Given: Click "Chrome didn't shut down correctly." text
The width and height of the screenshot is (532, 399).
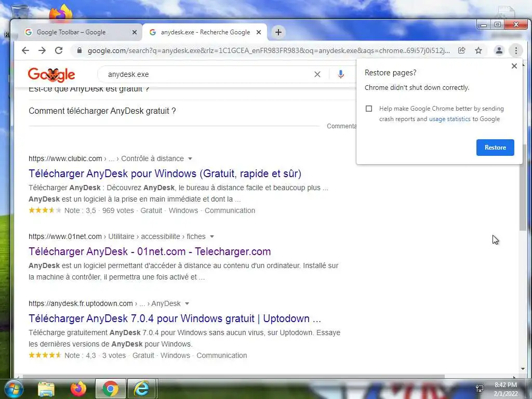Looking at the screenshot, I should [417, 87].
